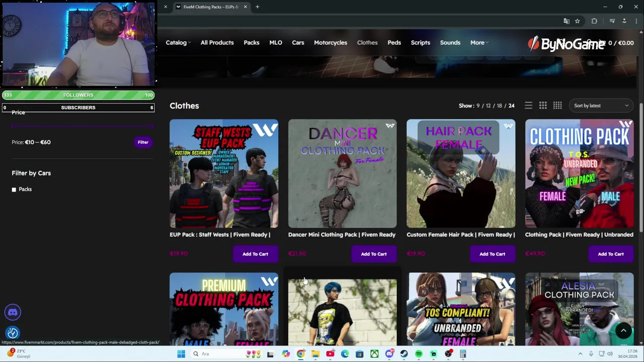644x362 pixels.
Task: Open the MLO navigation item
Action: pos(276,43)
